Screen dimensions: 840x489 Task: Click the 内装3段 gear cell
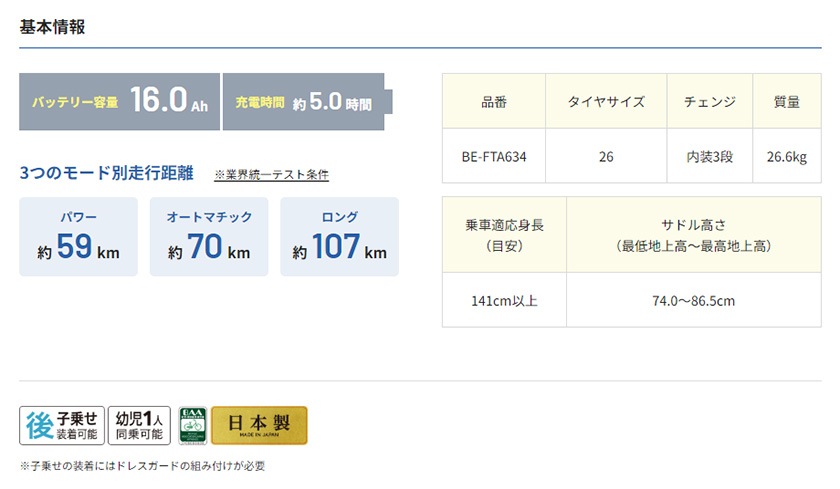(709, 157)
